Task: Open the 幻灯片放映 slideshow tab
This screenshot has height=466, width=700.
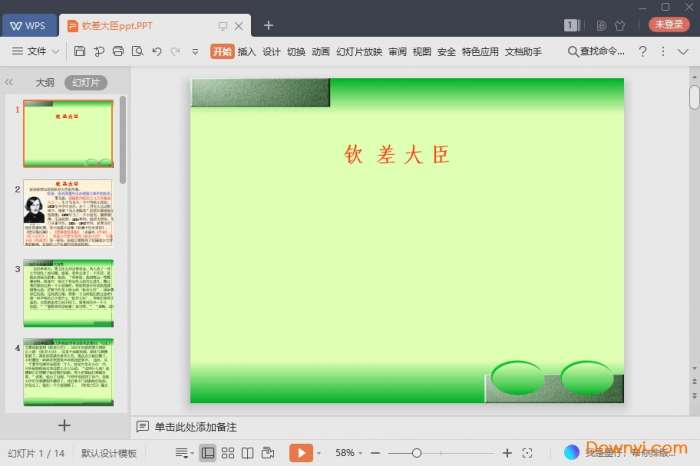Action: (x=359, y=52)
